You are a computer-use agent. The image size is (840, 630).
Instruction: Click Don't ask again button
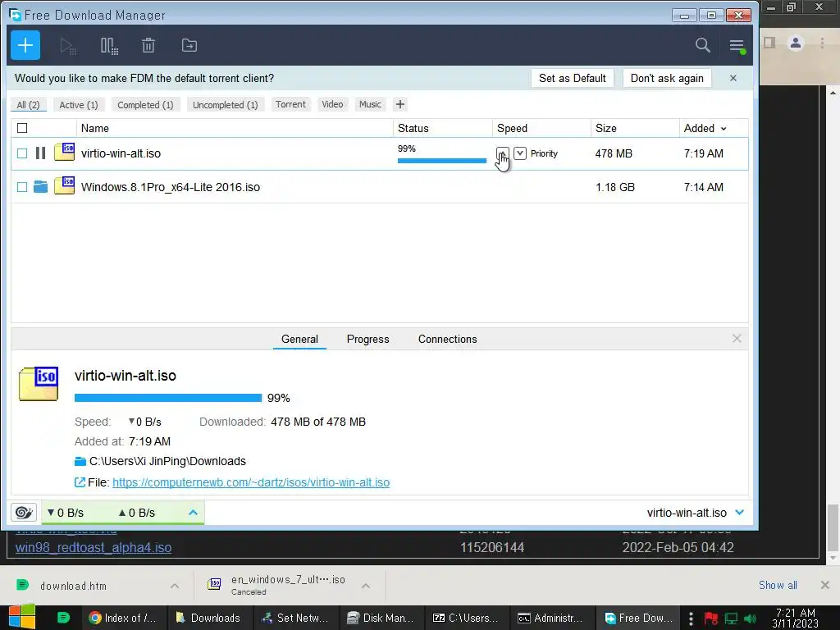(667, 78)
